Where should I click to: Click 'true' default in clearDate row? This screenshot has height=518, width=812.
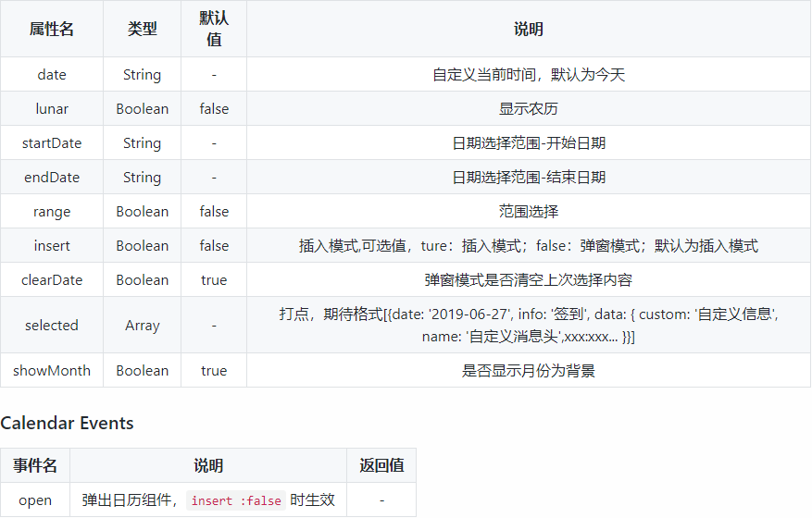214,280
